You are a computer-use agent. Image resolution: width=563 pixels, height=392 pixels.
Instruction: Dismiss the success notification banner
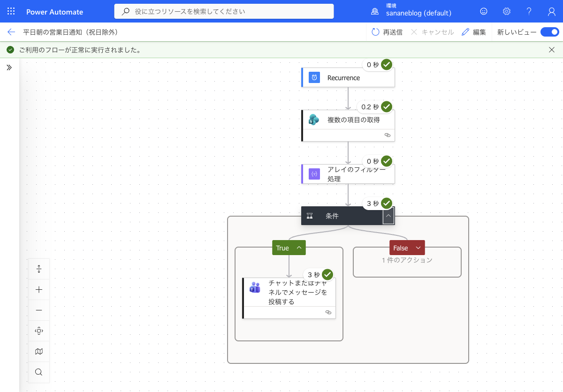pyautogui.click(x=552, y=50)
